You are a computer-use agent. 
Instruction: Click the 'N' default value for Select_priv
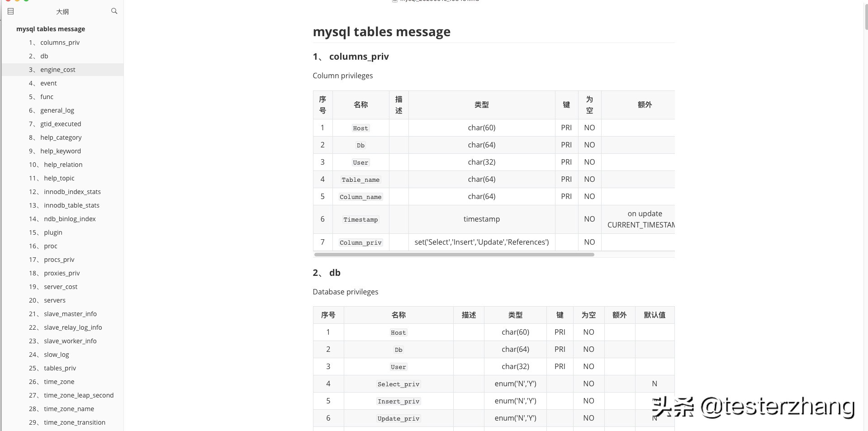[655, 384]
